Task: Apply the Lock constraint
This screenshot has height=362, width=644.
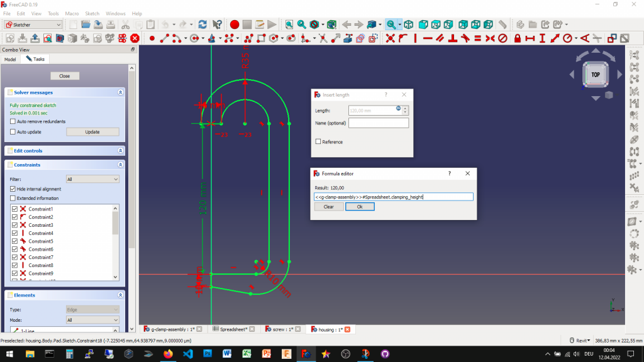Action: point(518,38)
